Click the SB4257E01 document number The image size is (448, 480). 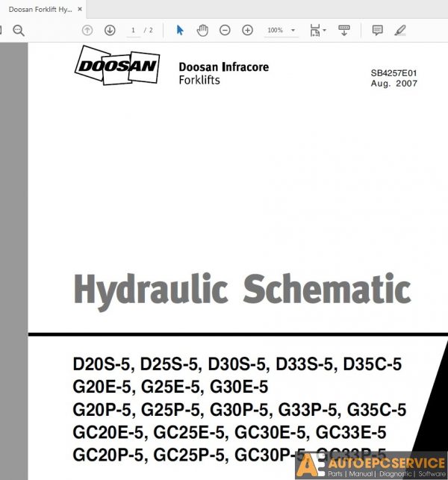393,73
